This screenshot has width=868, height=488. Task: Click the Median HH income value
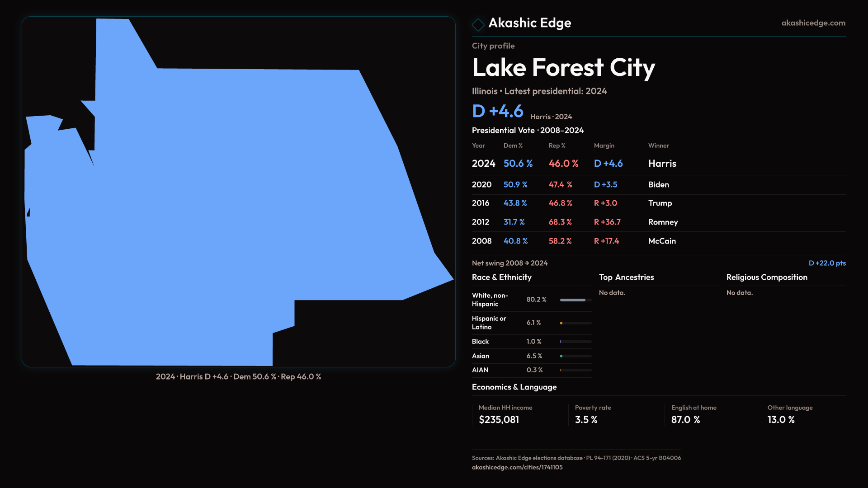pyautogui.click(x=499, y=420)
